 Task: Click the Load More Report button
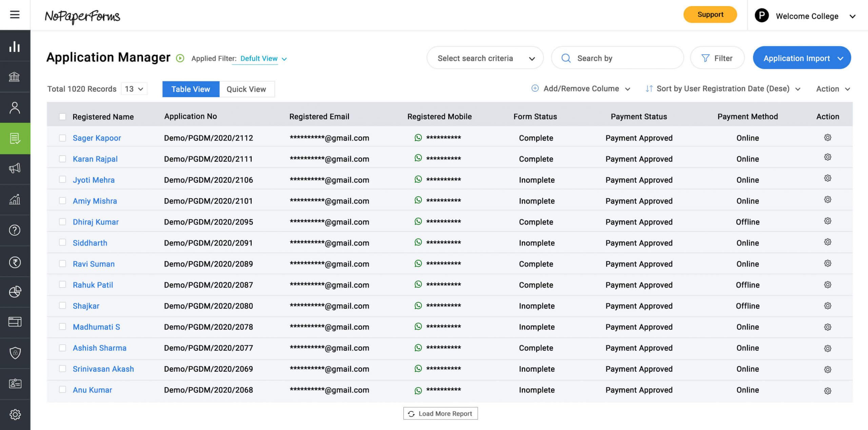coord(440,414)
